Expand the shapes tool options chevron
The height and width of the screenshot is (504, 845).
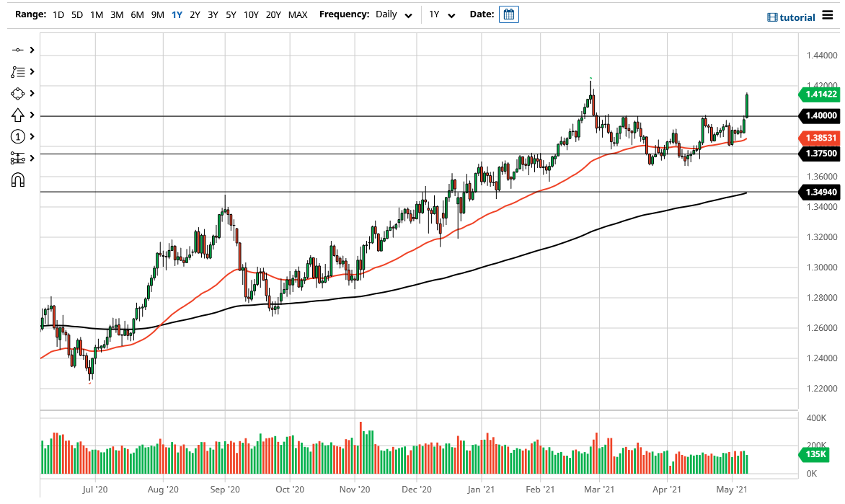[x=32, y=93]
